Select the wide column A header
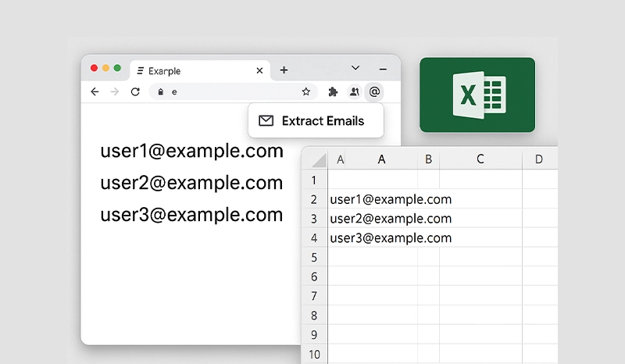This screenshot has height=364, width=625. point(381,159)
